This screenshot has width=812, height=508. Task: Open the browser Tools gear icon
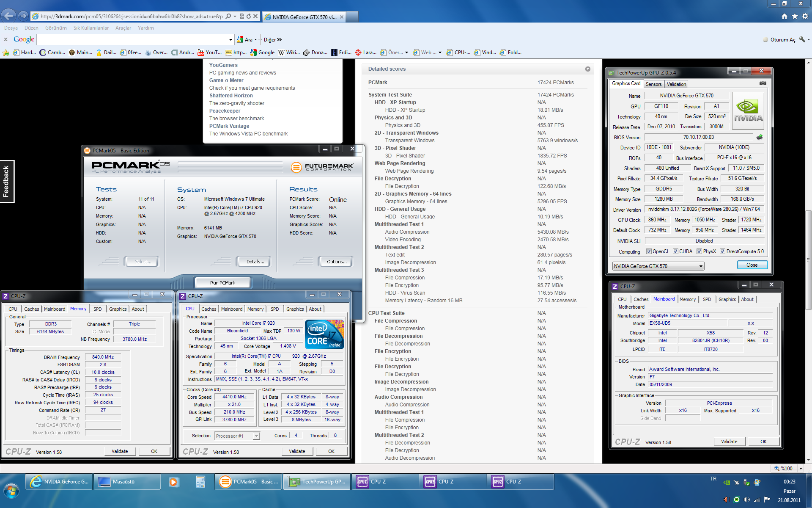click(x=805, y=16)
